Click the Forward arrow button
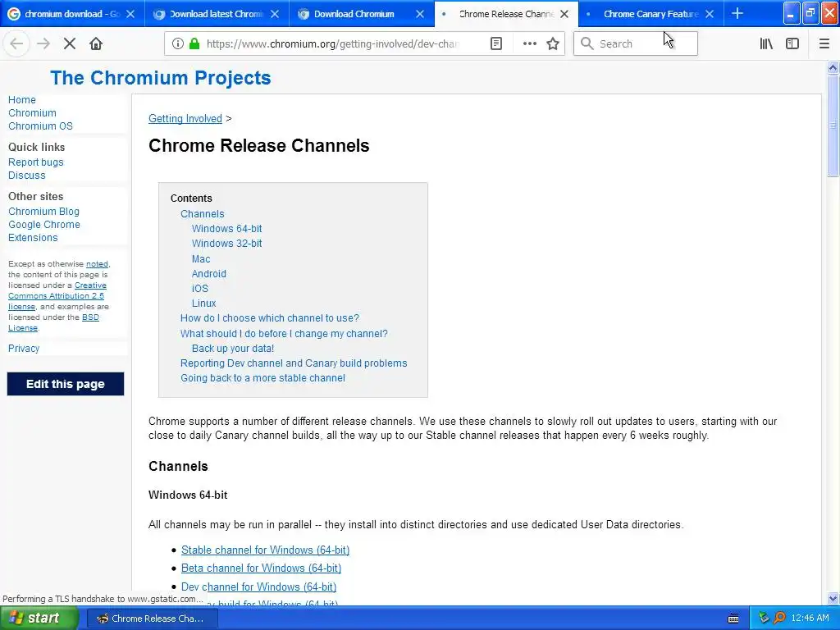840x630 pixels. (x=43, y=44)
